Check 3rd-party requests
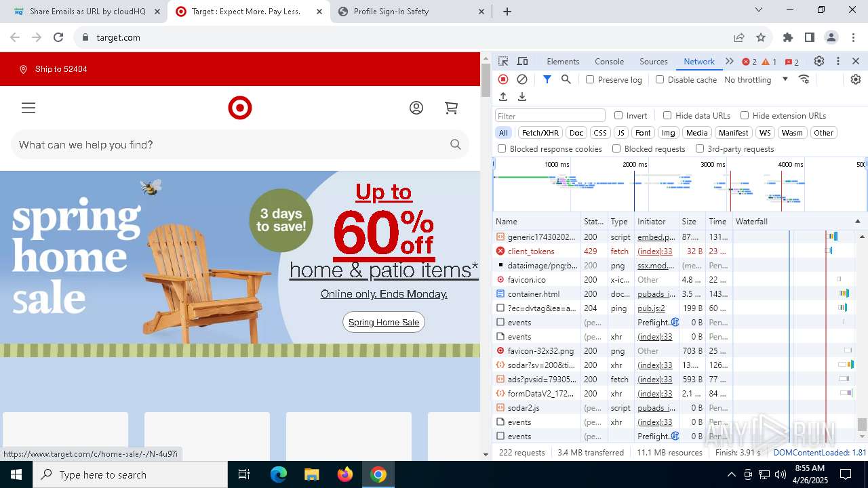 (700, 148)
